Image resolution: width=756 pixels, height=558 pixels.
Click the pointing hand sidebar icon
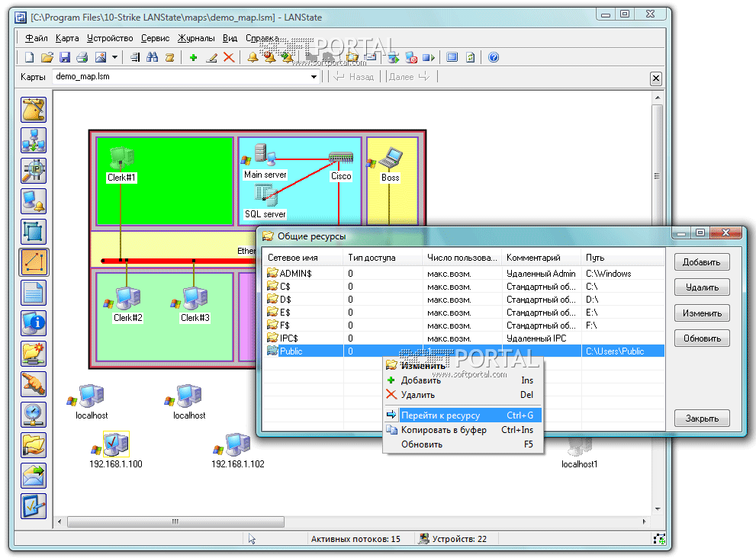tap(34, 384)
